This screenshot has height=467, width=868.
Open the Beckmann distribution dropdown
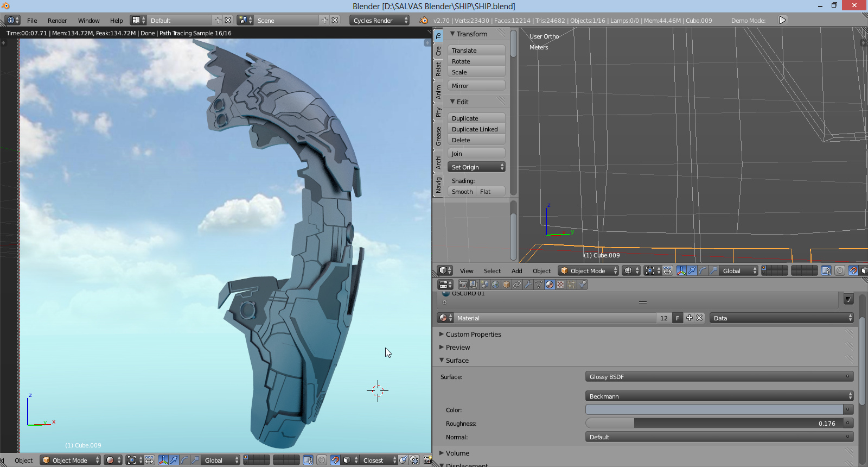click(719, 396)
